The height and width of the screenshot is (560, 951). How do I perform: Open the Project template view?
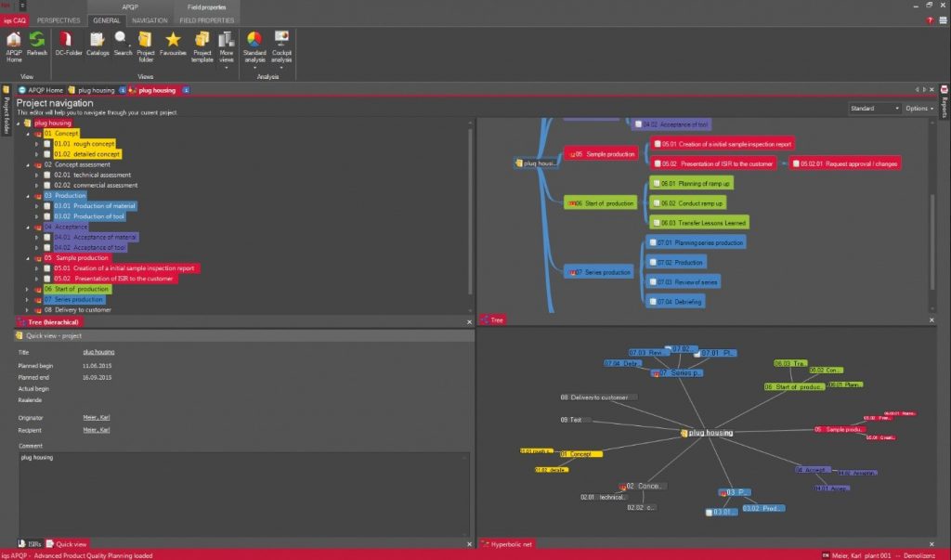[202, 41]
